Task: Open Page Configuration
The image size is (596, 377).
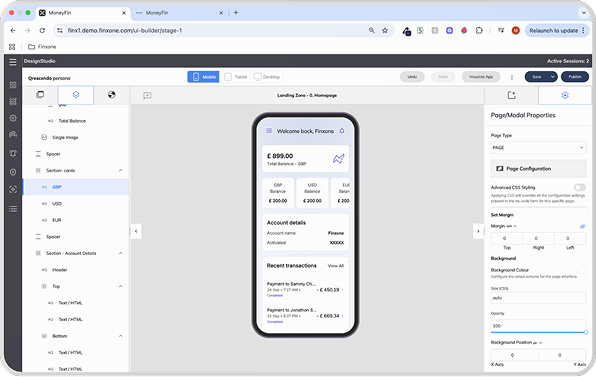Action: (x=538, y=169)
